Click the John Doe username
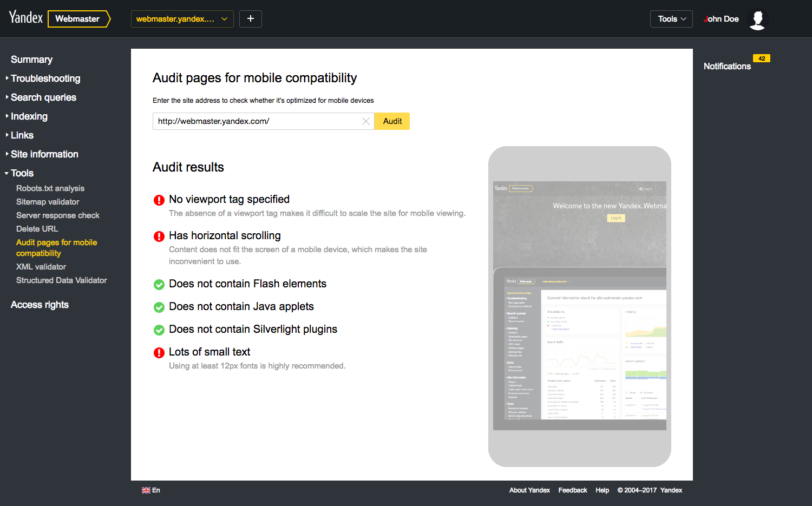 [x=721, y=19]
